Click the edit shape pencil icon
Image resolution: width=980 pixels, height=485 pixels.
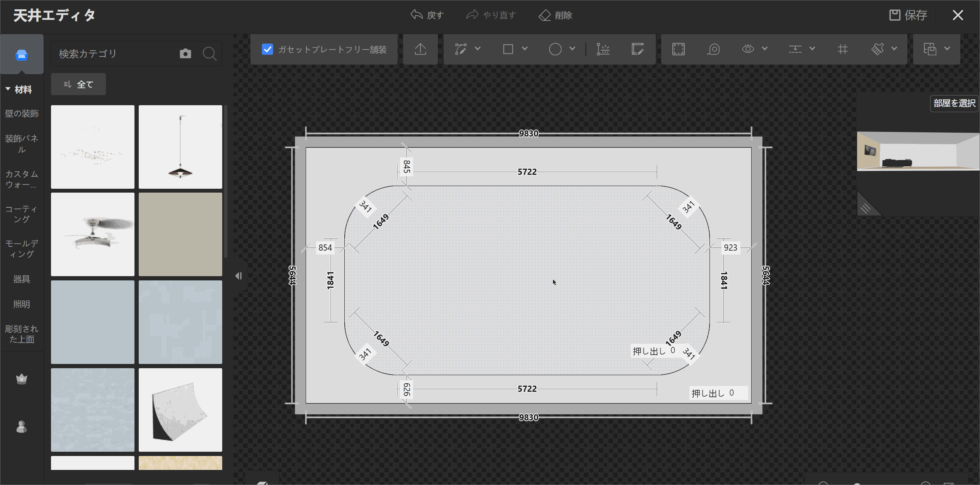637,49
